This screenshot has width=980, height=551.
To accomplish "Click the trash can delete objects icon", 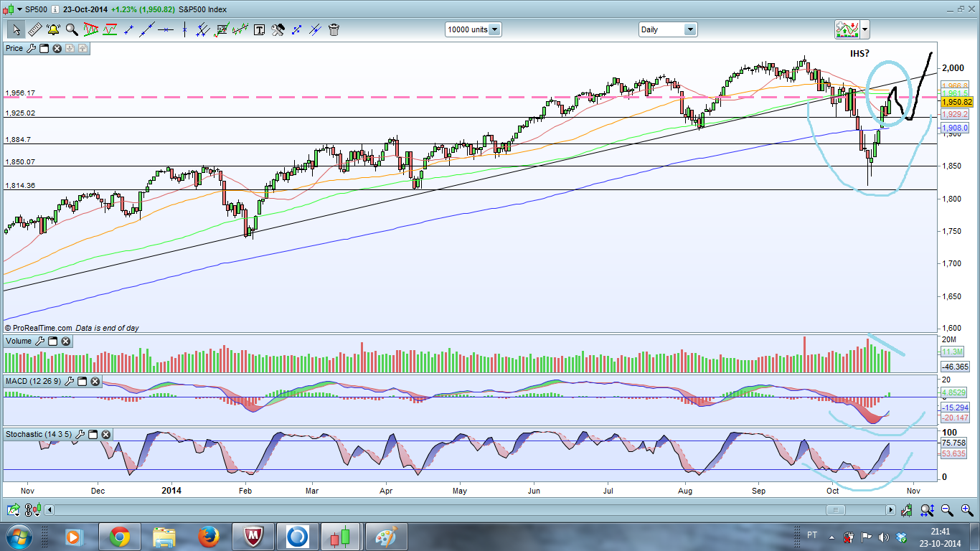I will point(334,29).
